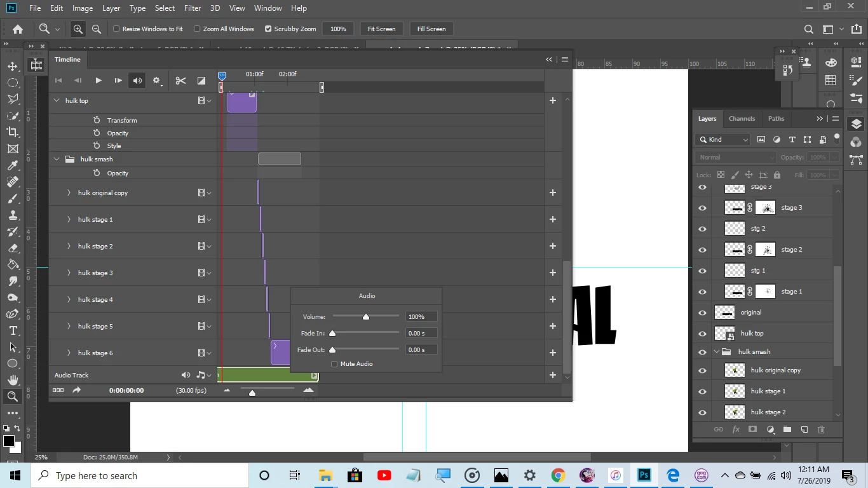Open the Window menu
This screenshot has width=868, height=488.
[268, 8]
